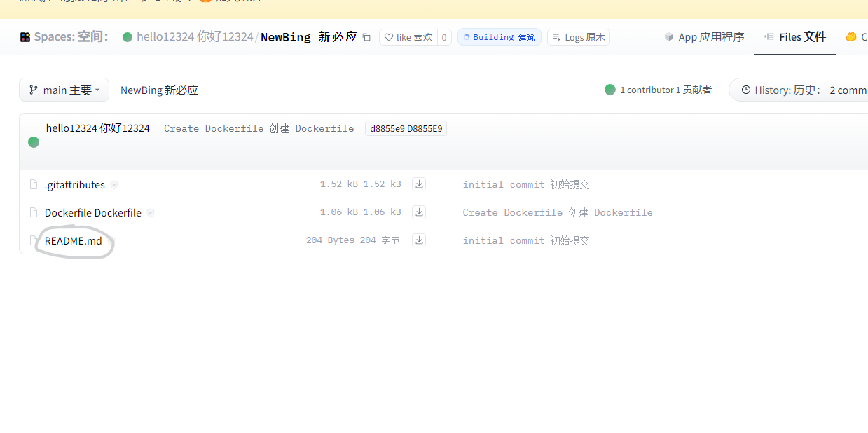This screenshot has height=433, width=868.
Task: Open the README.md file
Action: (x=73, y=240)
